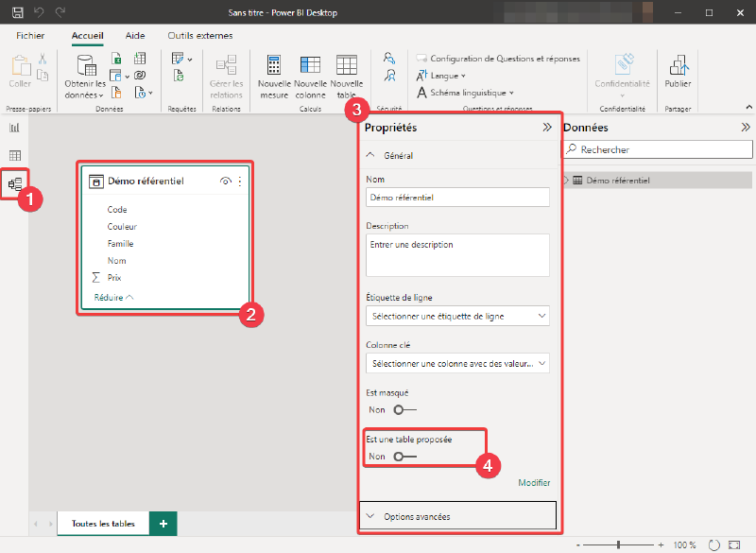Image resolution: width=756 pixels, height=553 pixels.
Task: Open the Schéma linguistique dropdown
Action: tap(465, 92)
